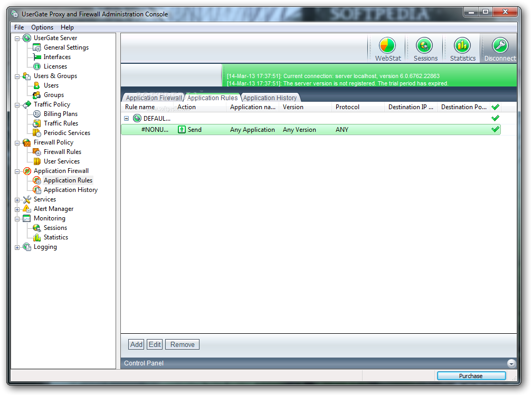The image size is (532, 396).
Task: Click the Logging icon in tree
Action: click(x=27, y=247)
